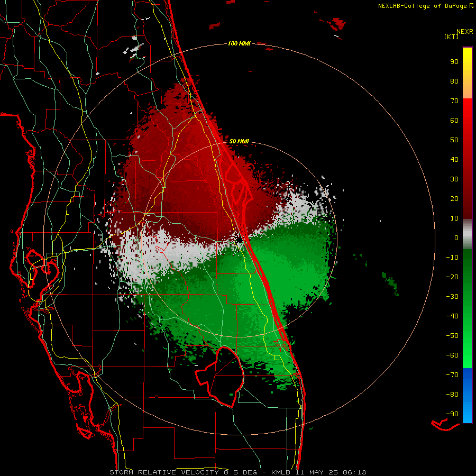Click the 0 value on velocity scale
This screenshot has height=476, width=476.
point(456,238)
